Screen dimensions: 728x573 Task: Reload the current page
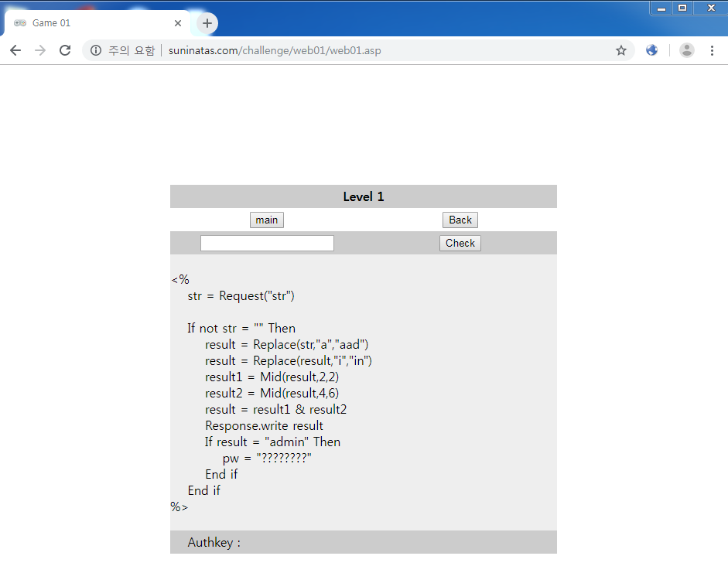tap(65, 50)
